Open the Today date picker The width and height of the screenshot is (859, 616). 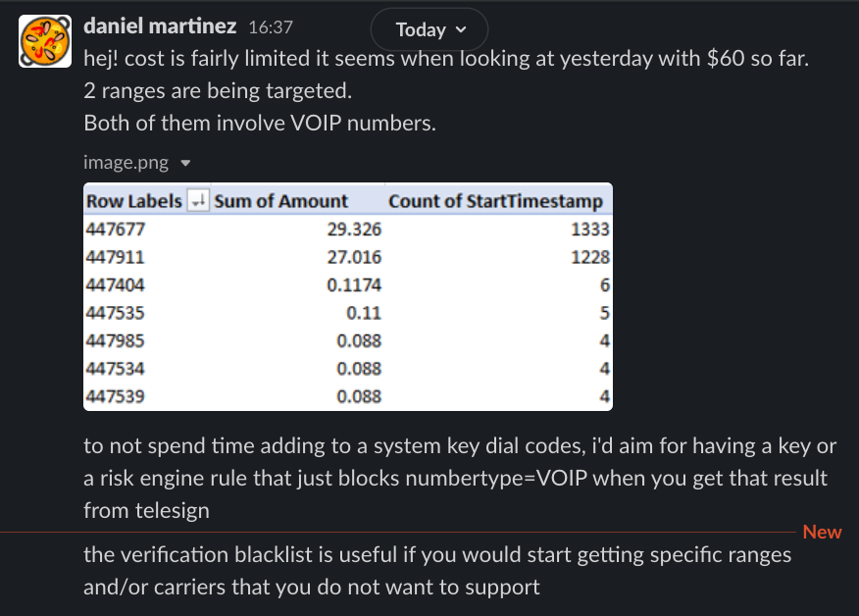429,29
